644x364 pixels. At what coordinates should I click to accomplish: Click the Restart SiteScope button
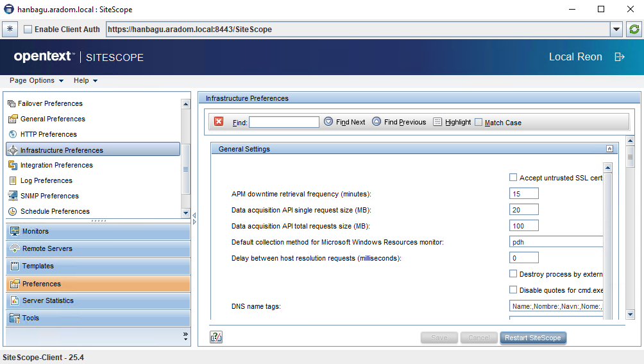[532, 338]
